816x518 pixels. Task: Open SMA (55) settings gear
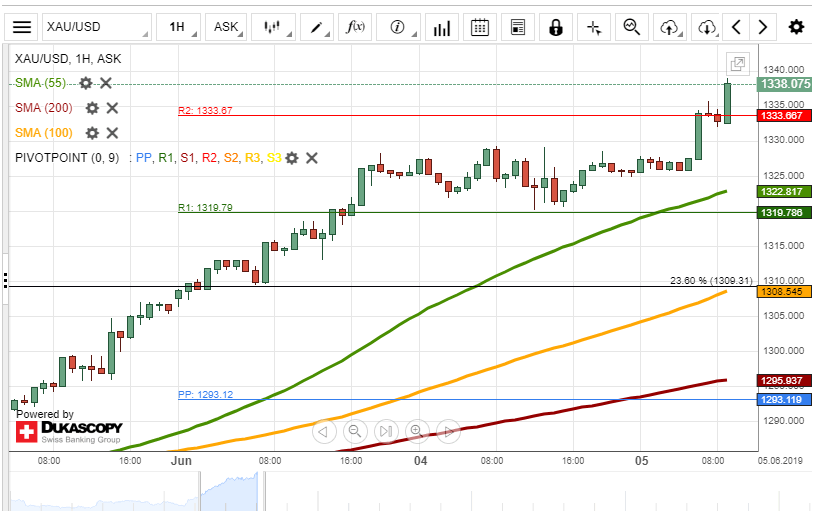coord(86,83)
